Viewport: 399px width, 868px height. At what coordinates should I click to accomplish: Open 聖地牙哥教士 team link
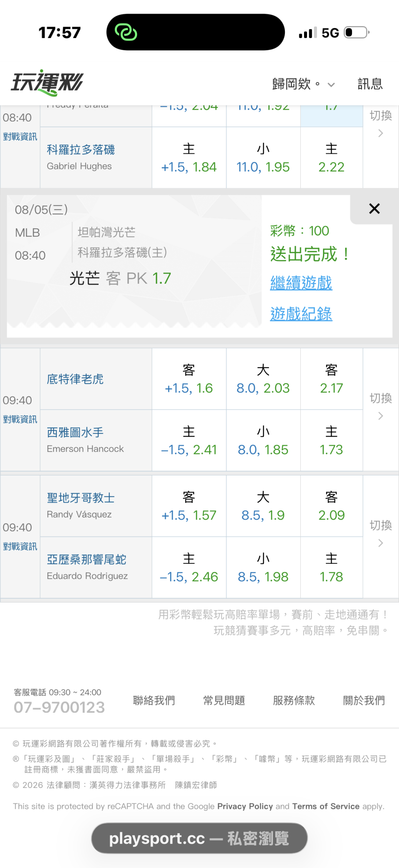pyautogui.click(x=81, y=498)
